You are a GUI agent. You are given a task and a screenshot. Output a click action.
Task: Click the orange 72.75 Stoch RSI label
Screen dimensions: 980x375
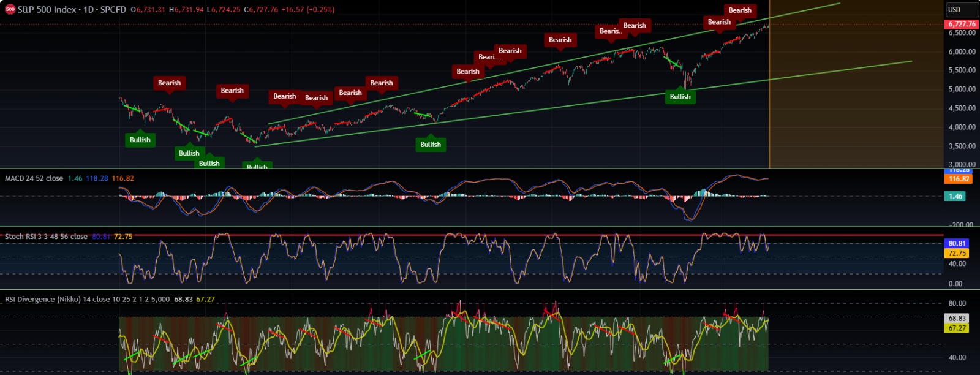(957, 253)
